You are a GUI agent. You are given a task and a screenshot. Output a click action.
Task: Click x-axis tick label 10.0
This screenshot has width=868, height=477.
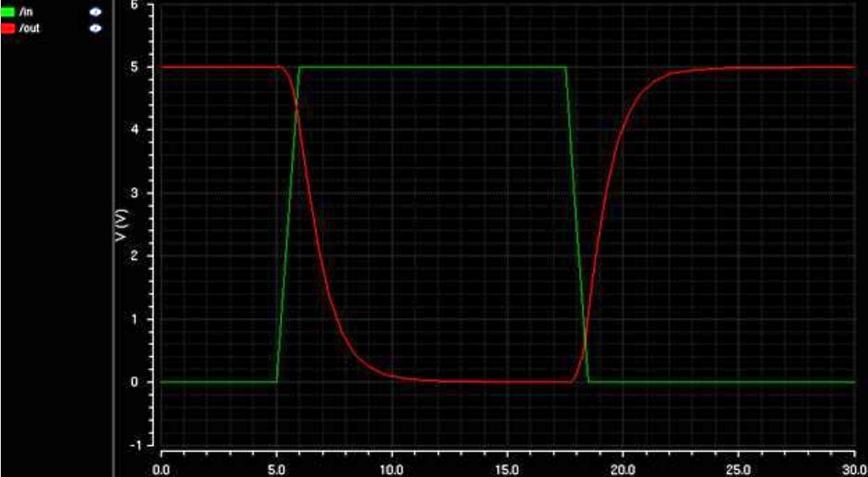[x=391, y=470]
